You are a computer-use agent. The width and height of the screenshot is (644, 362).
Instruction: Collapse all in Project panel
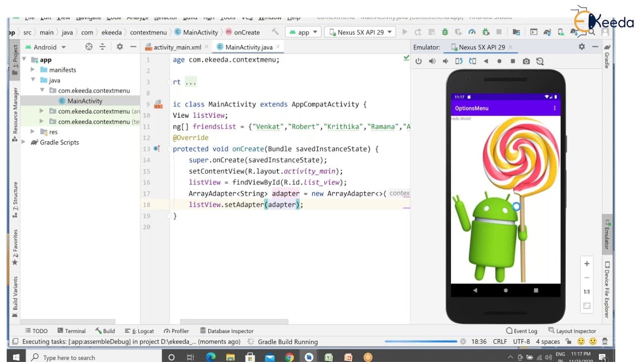pos(102,47)
